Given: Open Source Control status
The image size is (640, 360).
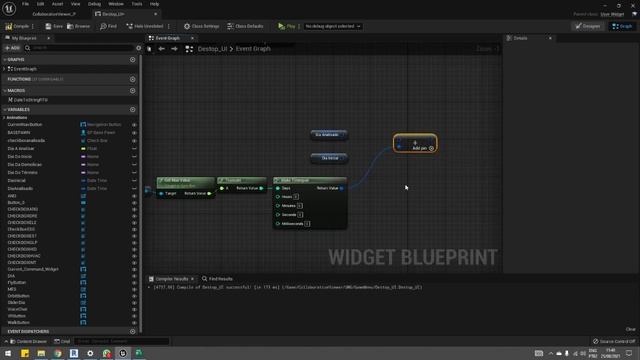Looking at the screenshot, I should click(613, 341).
